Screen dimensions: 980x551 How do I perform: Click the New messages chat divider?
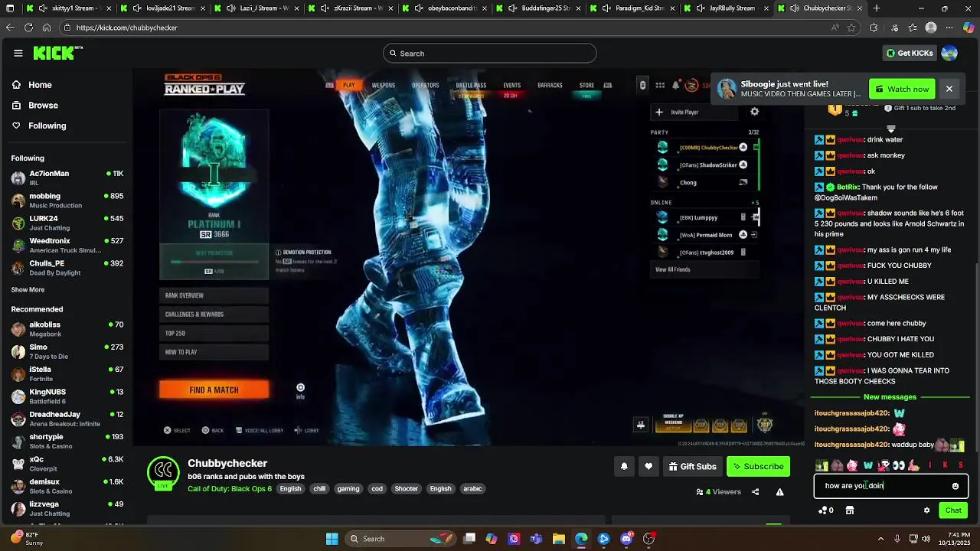tap(890, 397)
